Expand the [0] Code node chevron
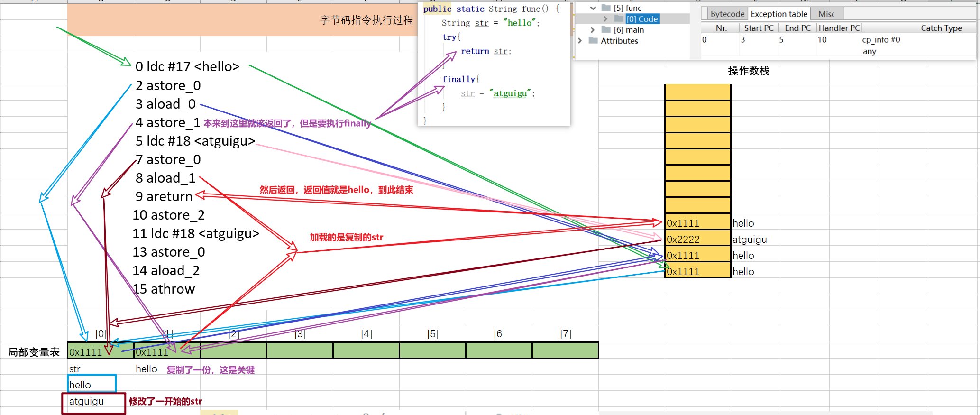The height and width of the screenshot is (415, 980). [x=605, y=19]
